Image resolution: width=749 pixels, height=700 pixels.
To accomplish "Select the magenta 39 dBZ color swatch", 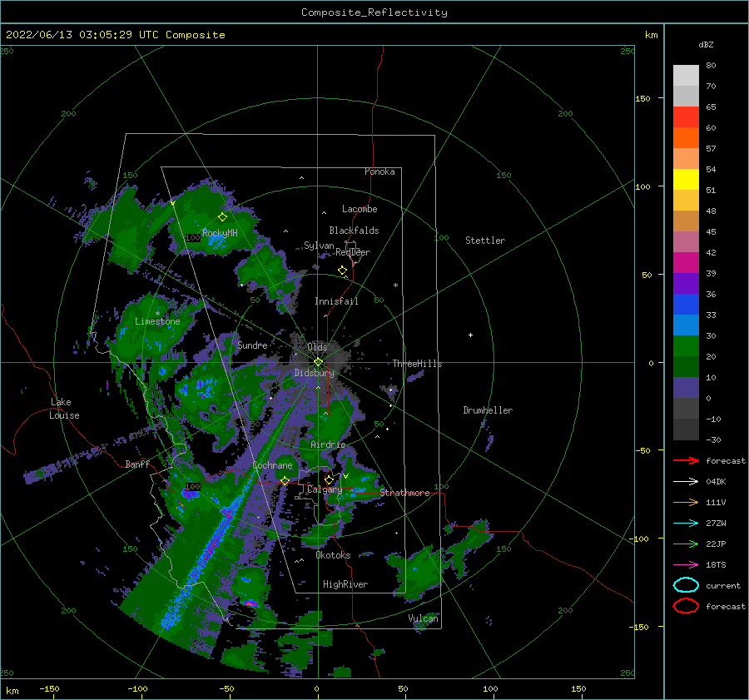I will [686, 263].
